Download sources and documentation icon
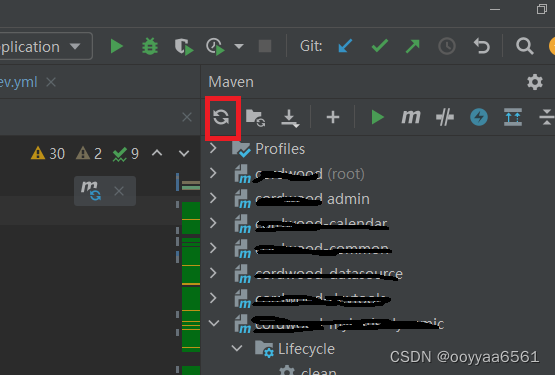The width and height of the screenshot is (555, 375). click(x=290, y=118)
